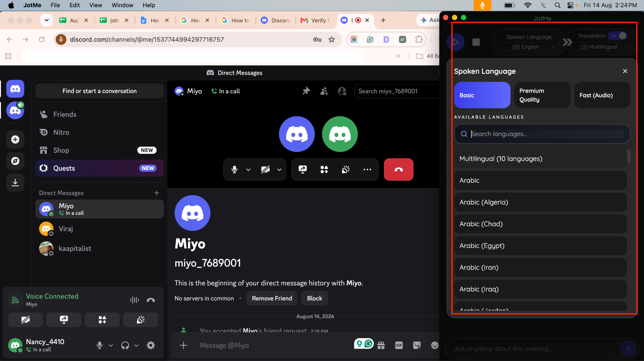644x361 pixels.
Task: Open kaapitalist direct message
Action: tap(99, 249)
